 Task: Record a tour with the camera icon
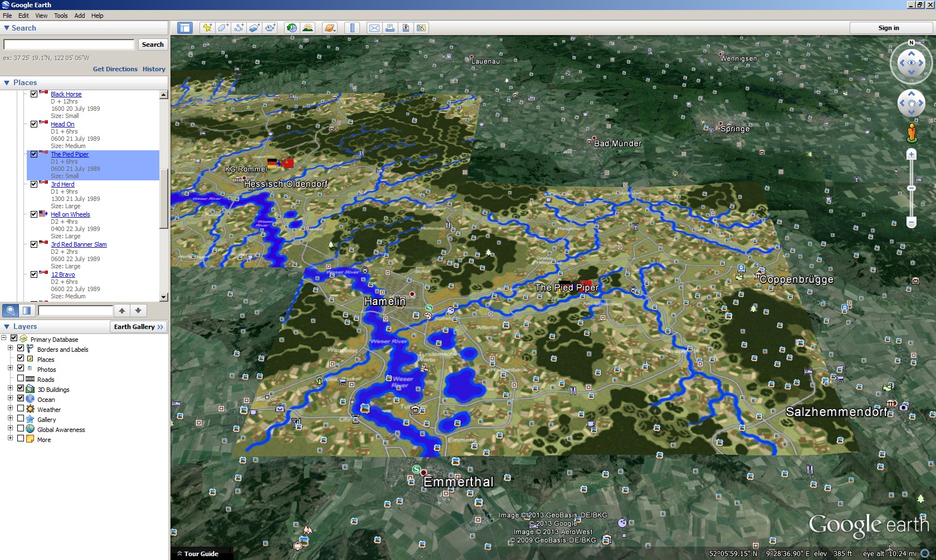(270, 28)
